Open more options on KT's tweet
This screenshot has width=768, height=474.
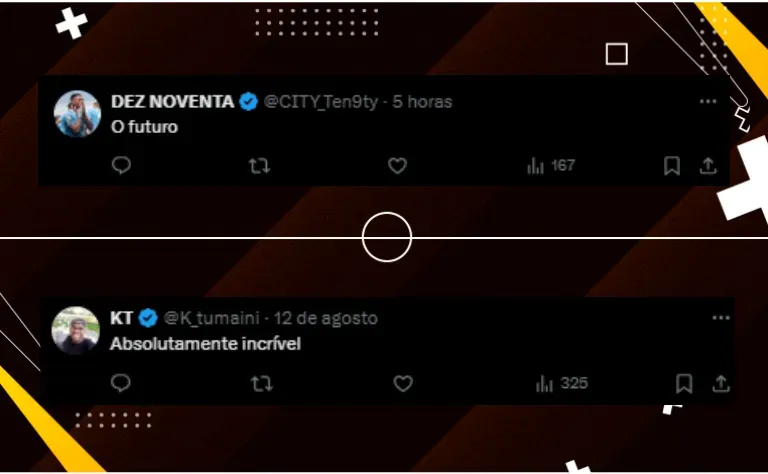click(x=720, y=318)
